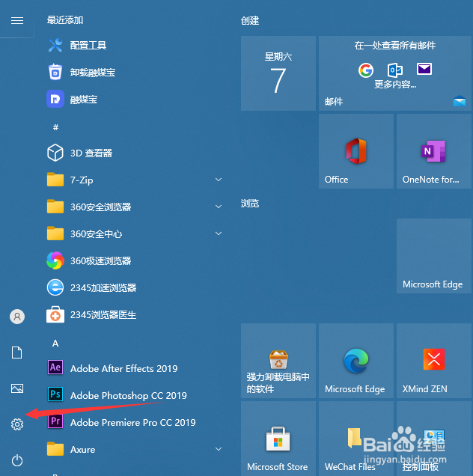Open the 360安全浏览器 folder entry
The image size is (473, 476).
[134, 207]
